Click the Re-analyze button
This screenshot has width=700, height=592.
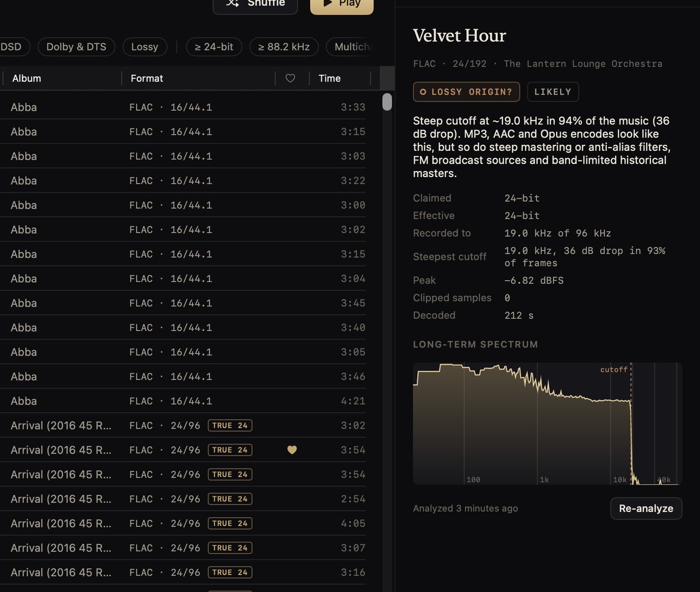646,509
